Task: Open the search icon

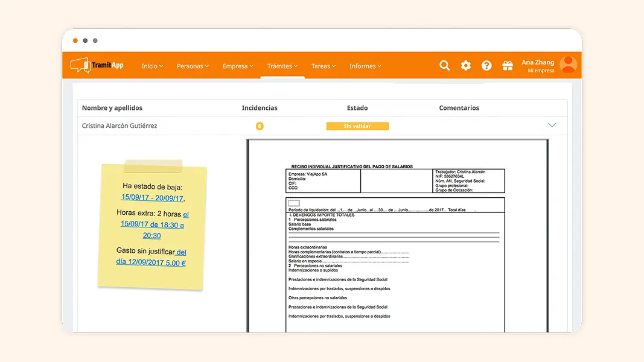Action: [445, 65]
